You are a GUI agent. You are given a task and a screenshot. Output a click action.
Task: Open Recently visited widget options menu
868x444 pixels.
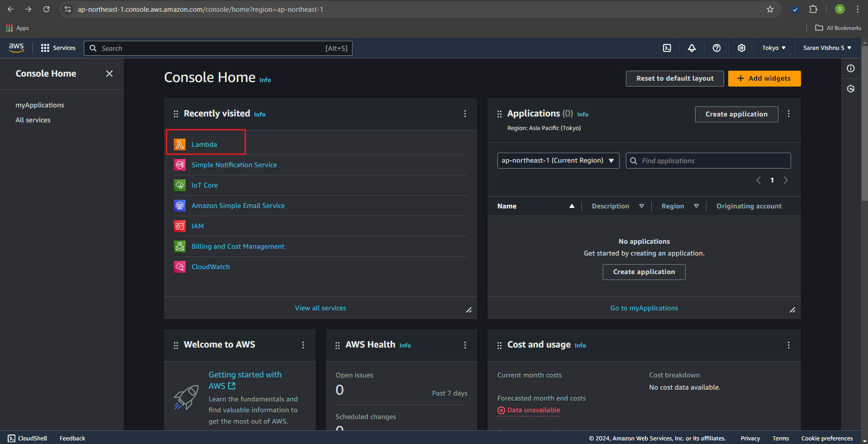point(465,114)
